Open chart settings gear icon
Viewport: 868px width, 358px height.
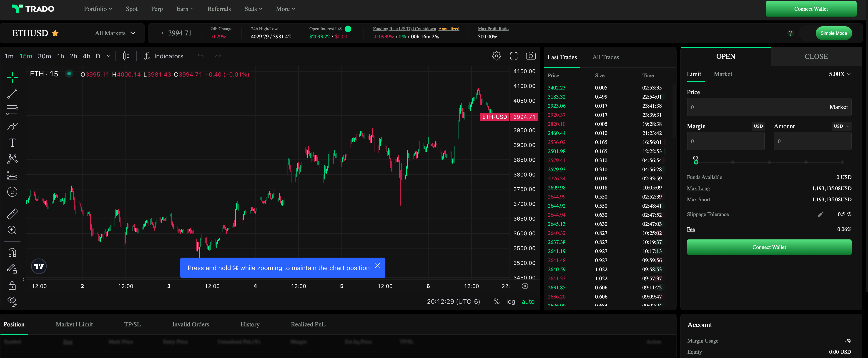click(x=496, y=56)
